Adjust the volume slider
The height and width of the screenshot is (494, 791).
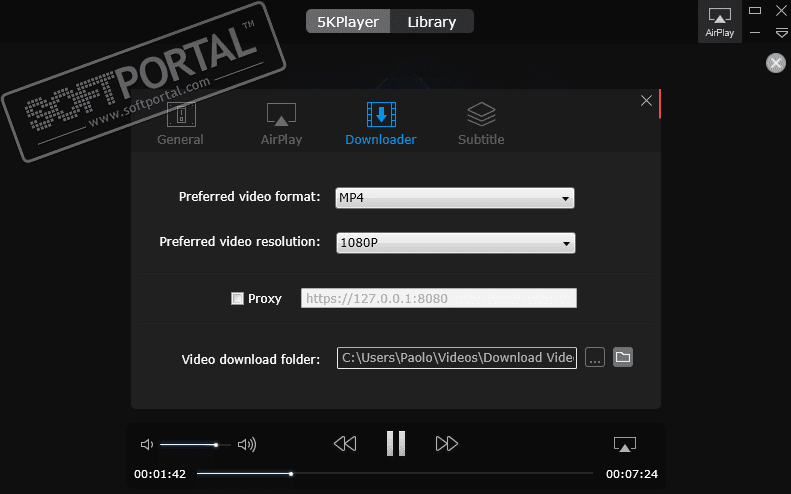tap(195, 445)
